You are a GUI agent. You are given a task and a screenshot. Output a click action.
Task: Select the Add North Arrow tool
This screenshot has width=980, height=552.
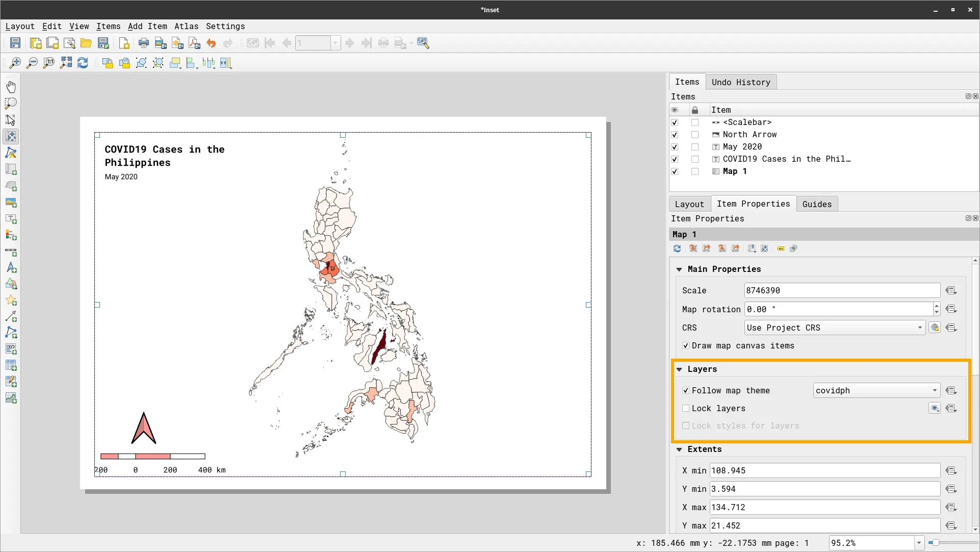click(x=11, y=268)
